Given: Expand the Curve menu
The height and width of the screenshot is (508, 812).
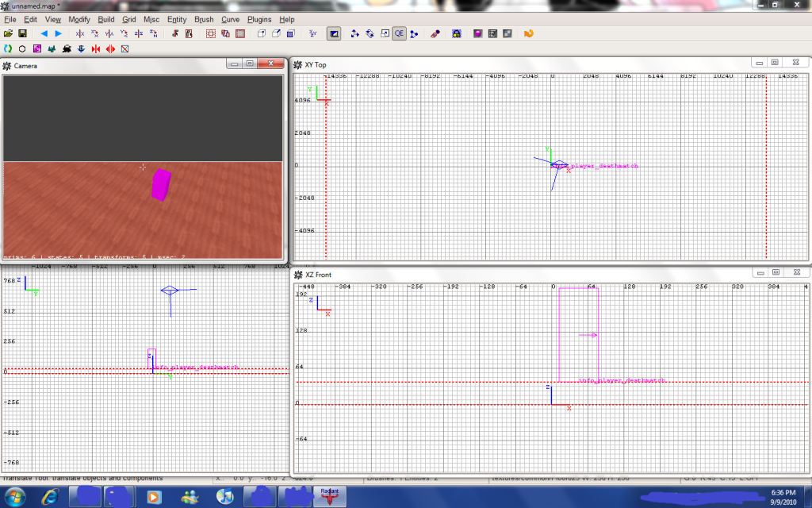Looking at the screenshot, I should [231, 19].
